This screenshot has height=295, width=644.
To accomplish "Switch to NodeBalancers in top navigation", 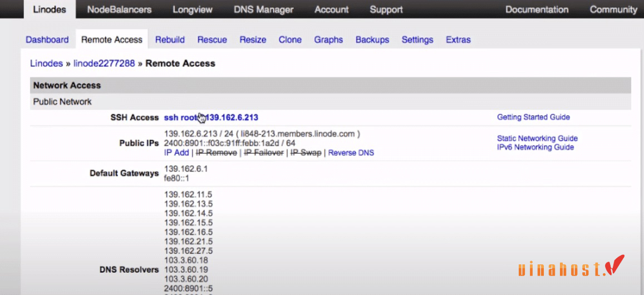I will (119, 9).
